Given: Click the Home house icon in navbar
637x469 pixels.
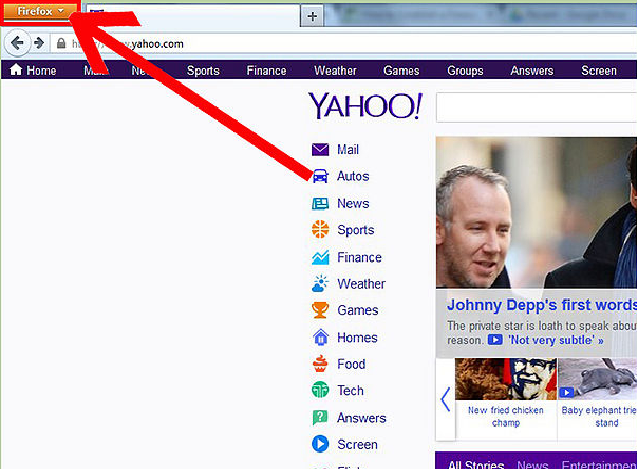Looking at the screenshot, I should [16, 70].
